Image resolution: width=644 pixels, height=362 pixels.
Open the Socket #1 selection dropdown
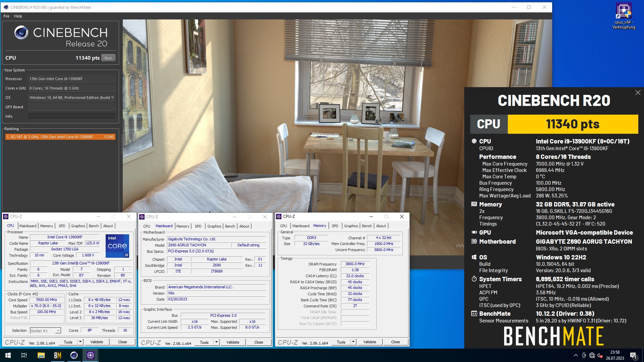click(58, 330)
